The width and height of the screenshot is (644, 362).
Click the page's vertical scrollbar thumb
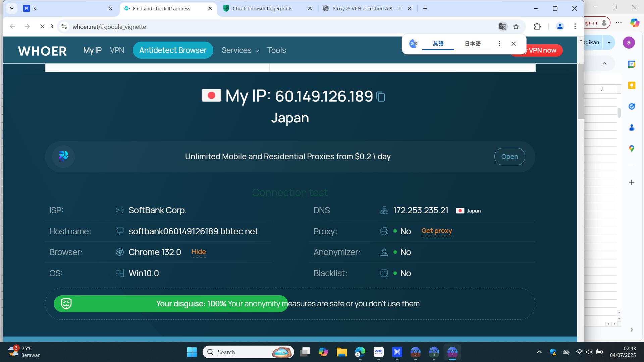[581, 91]
